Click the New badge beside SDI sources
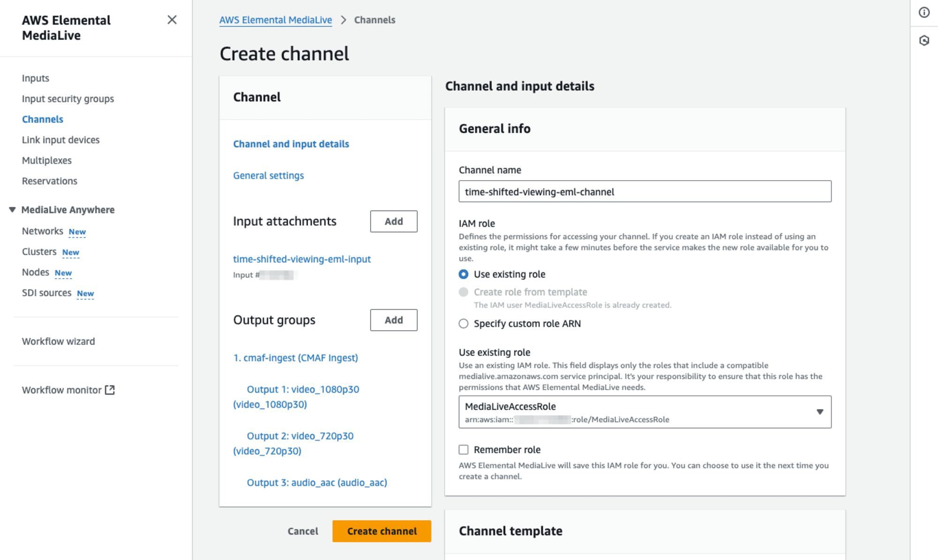Screen dimensions: 938x560 [85, 294]
